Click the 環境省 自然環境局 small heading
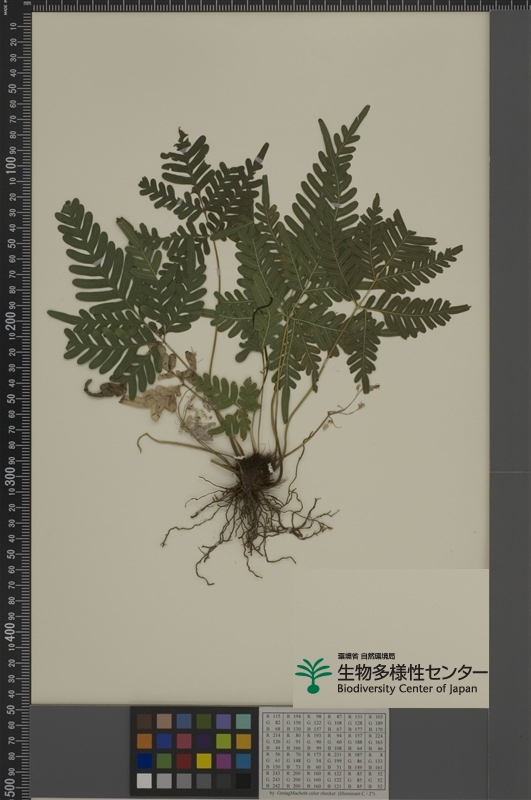This screenshot has width=531, height=800. [x=366, y=656]
